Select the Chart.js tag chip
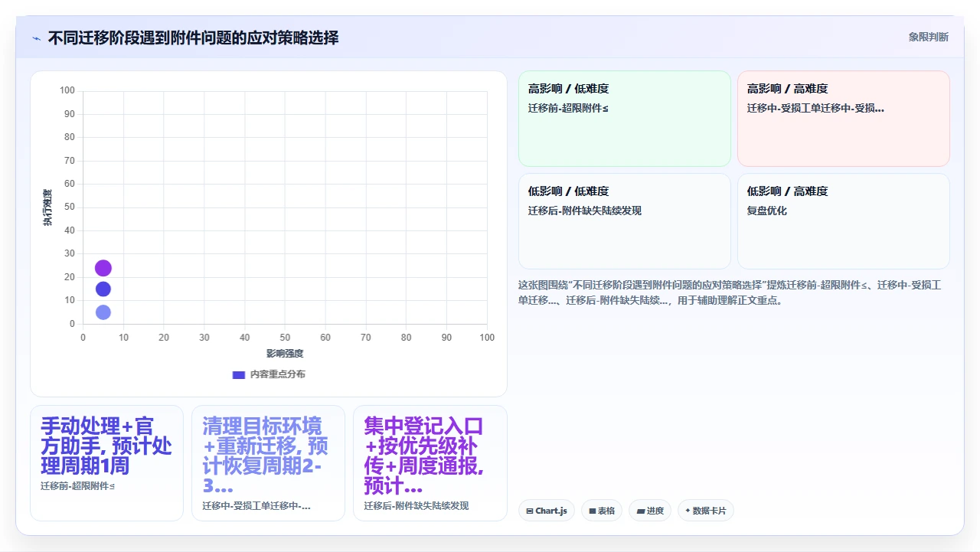 click(x=547, y=511)
